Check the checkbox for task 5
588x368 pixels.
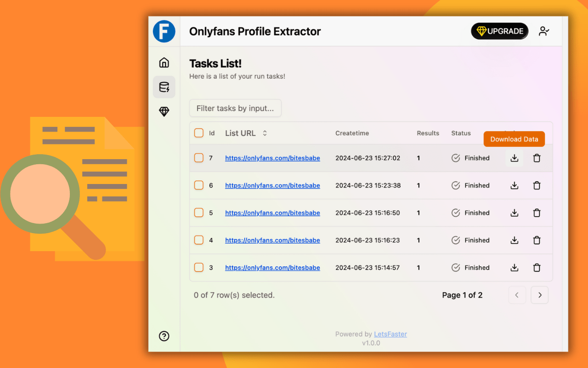198,213
